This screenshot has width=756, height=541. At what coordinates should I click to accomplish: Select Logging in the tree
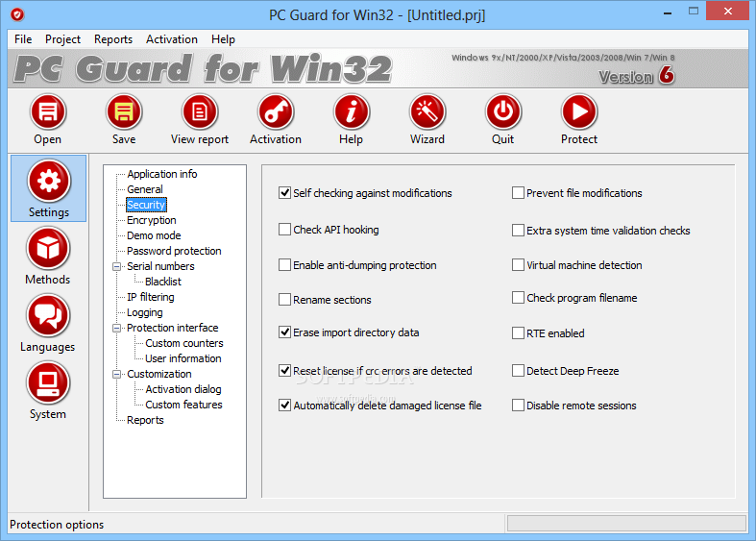tap(145, 312)
